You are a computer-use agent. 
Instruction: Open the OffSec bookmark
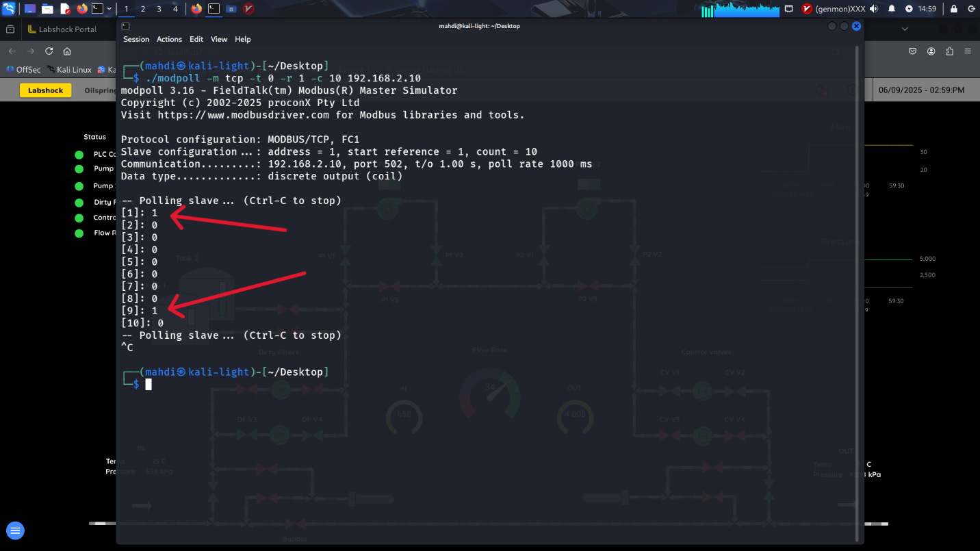tap(23, 70)
